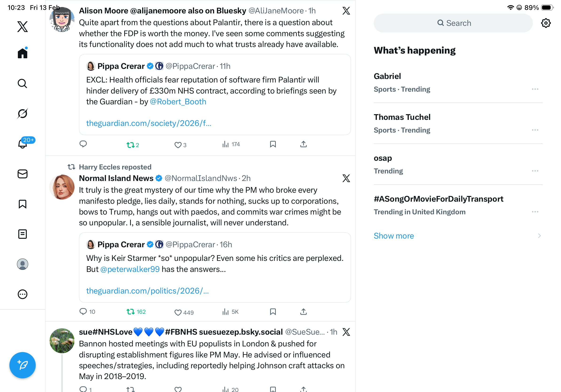This screenshot has height=392, width=561.
Task: Tap the compose new post button
Action: [x=23, y=365]
